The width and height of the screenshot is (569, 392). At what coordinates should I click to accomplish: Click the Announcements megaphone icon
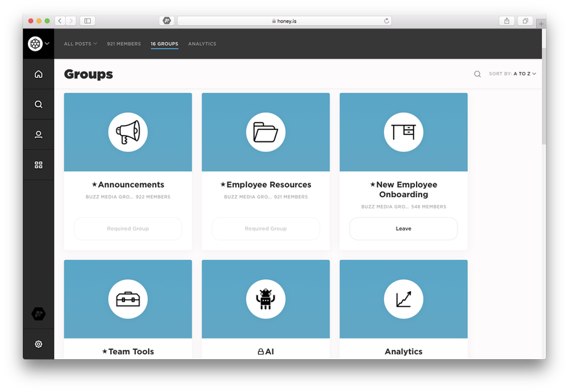coord(128,132)
